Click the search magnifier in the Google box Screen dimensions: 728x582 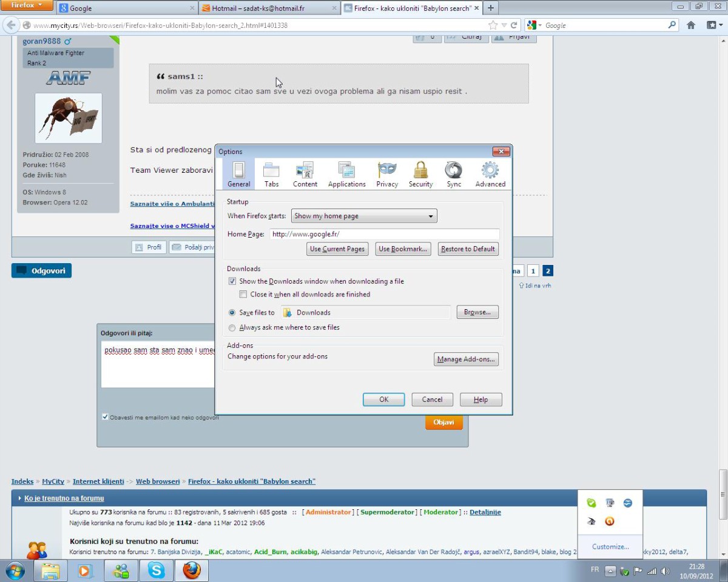[x=672, y=25]
